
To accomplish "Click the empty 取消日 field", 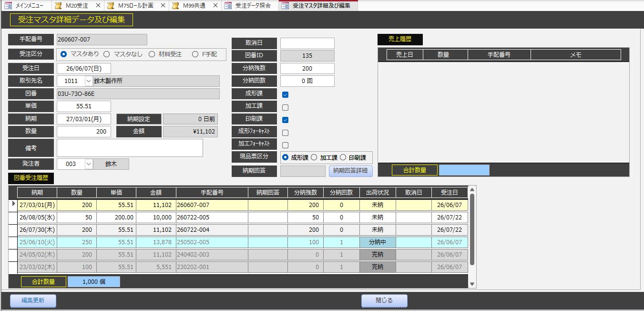I will [307, 43].
